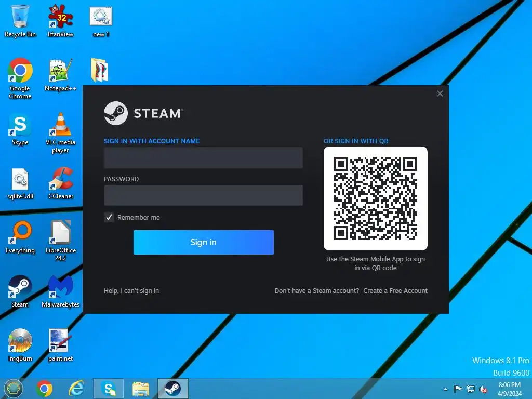
Task: Click the Sign in button
Action: (204, 242)
